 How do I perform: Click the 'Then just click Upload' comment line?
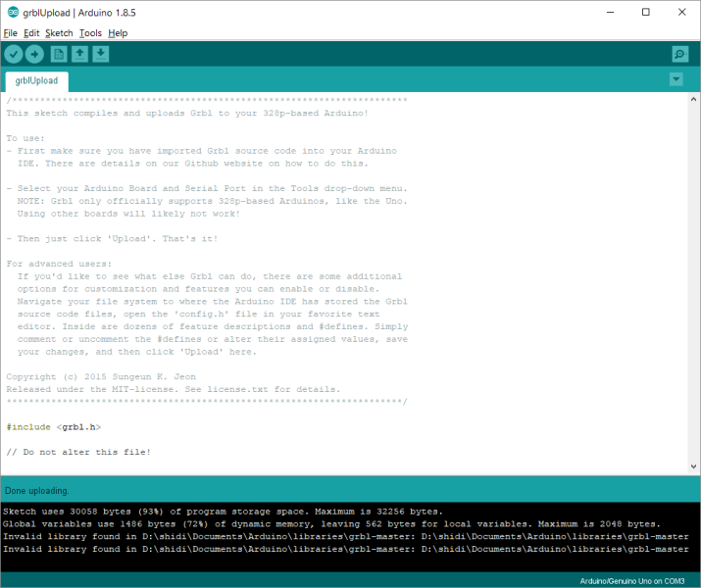(x=112, y=238)
